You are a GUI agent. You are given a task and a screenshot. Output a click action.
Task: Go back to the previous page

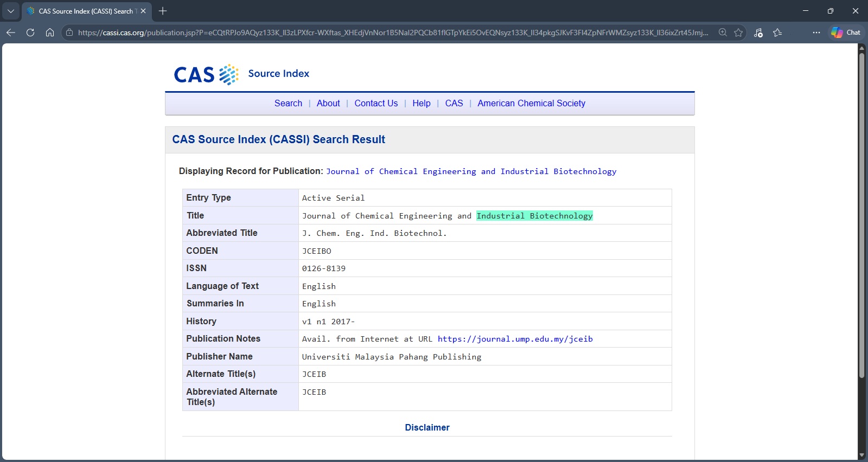coord(11,33)
